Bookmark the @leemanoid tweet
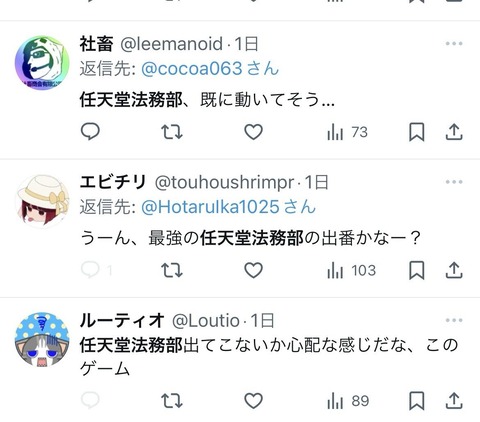 [417, 132]
